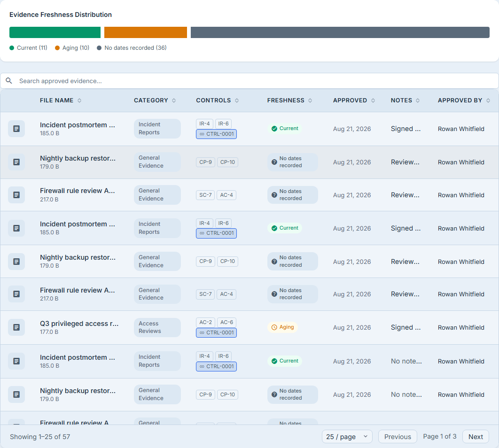Open the Q3 privileged access document icon
Screen dimensions: 499x448
click(x=16, y=327)
